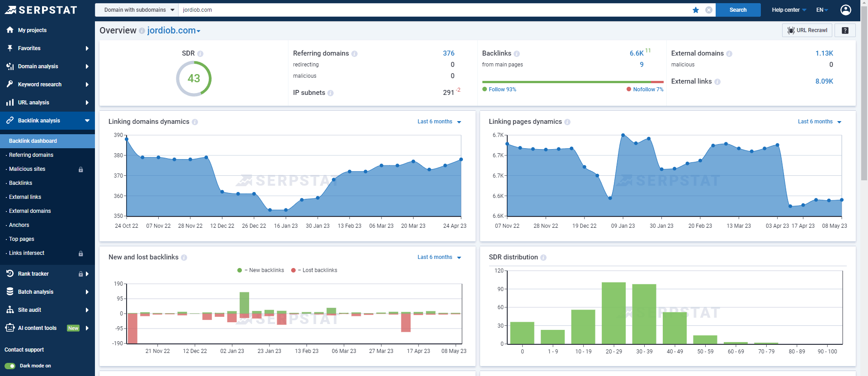This screenshot has height=376, width=868.
Task: Open the jordiob.com domain dropdown in Overview heading
Action: [174, 30]
